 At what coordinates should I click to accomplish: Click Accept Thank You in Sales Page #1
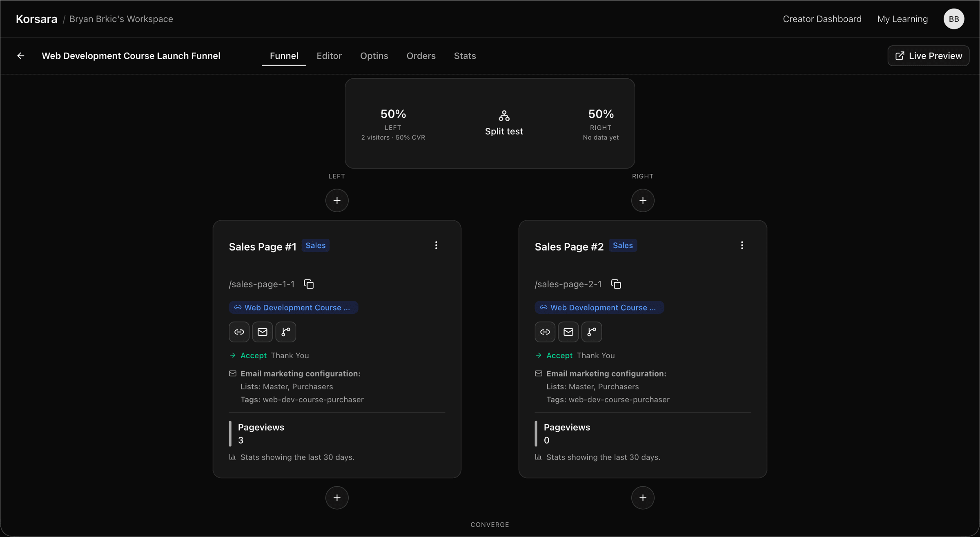click(x=269, y=355)
